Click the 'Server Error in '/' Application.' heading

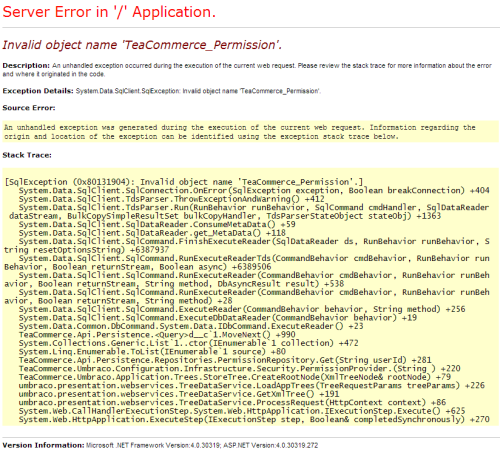pos(109,12)
